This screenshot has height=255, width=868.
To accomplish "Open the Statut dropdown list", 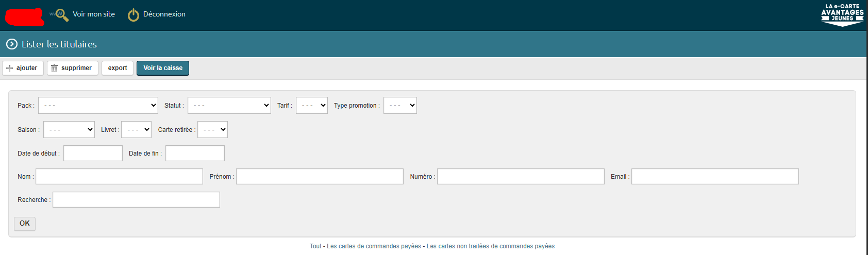I will coord(229,106).
